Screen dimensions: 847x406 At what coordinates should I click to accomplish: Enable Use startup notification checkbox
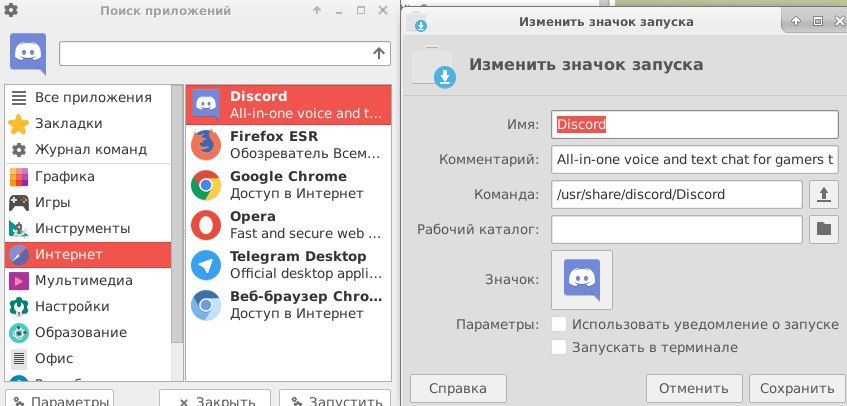559,324
